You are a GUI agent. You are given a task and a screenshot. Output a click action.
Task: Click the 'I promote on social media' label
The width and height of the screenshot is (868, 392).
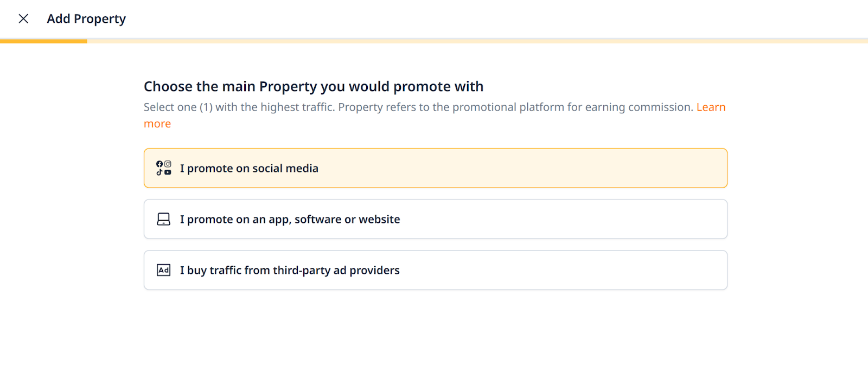click(249, 169)
